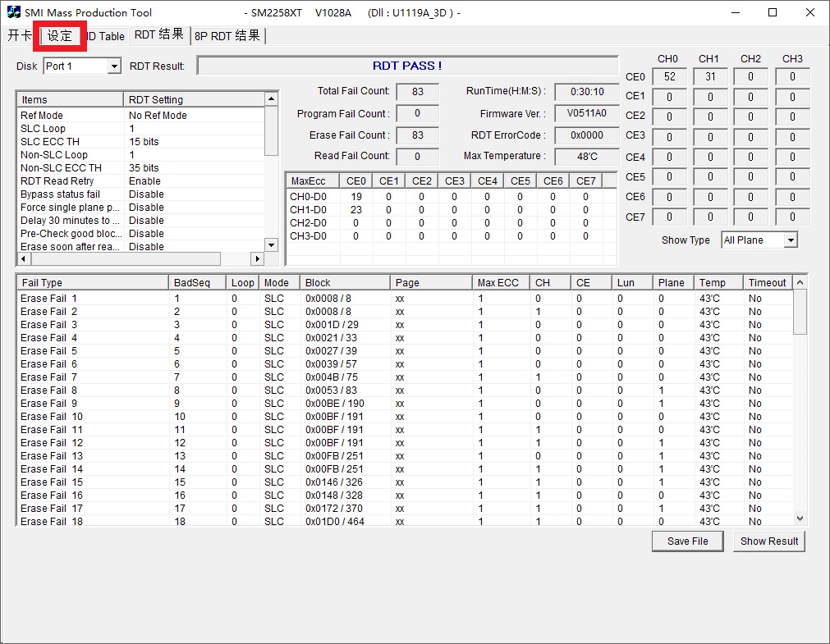Open the 设定 tab
Screen dimensions: 830x644
(60, 36)
